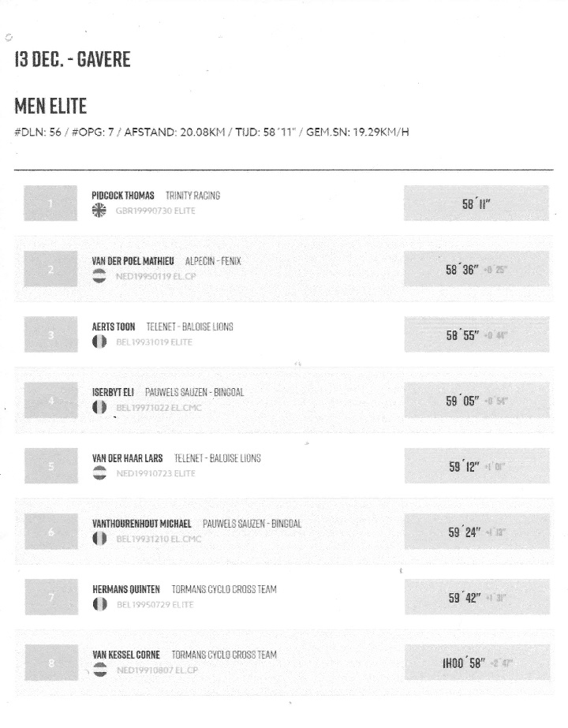The width and height of the screenshot is (568, 728).
Task: Click the 1H00'58" finish time box
Action: click(x=476, y=663)
